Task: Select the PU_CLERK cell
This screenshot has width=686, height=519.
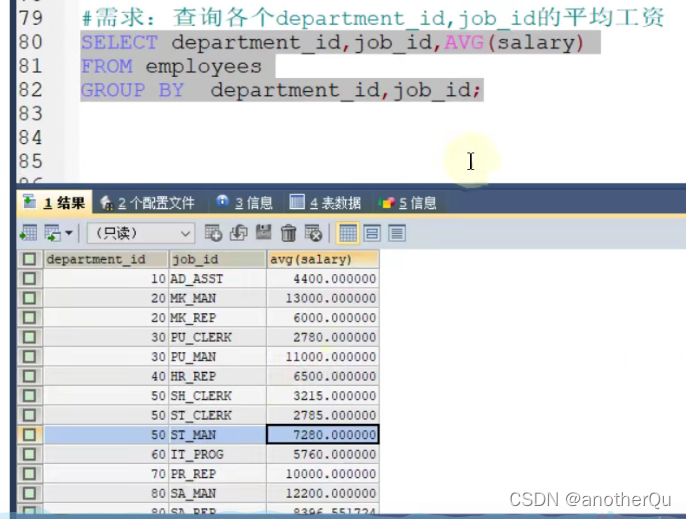Action: pyautogui.click(x=217, y=337)
